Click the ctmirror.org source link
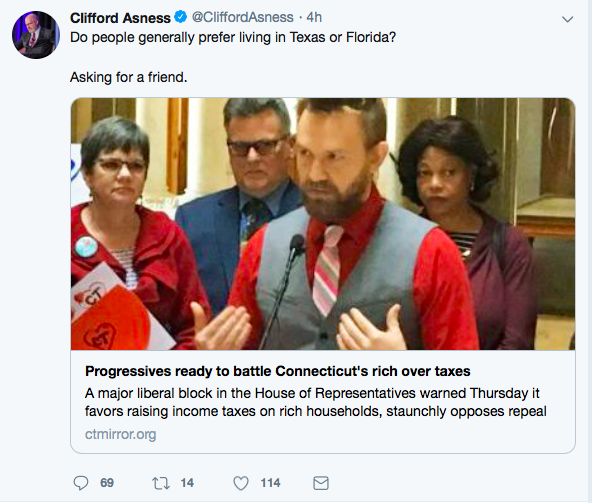This screenshot has width=592, height=503. [x=120, y=435]
